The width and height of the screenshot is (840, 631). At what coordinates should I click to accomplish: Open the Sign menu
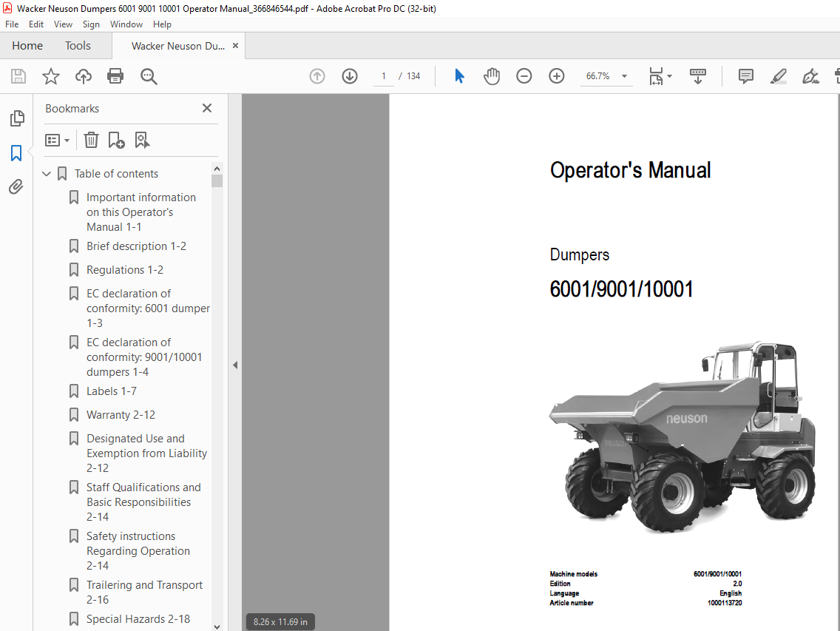(x=91, y=24)
